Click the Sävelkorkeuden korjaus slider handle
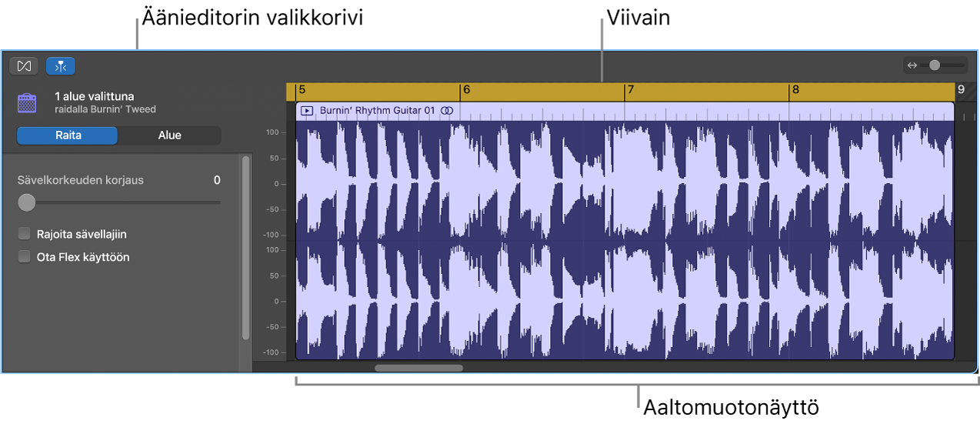980x424 pixels. 27,202
